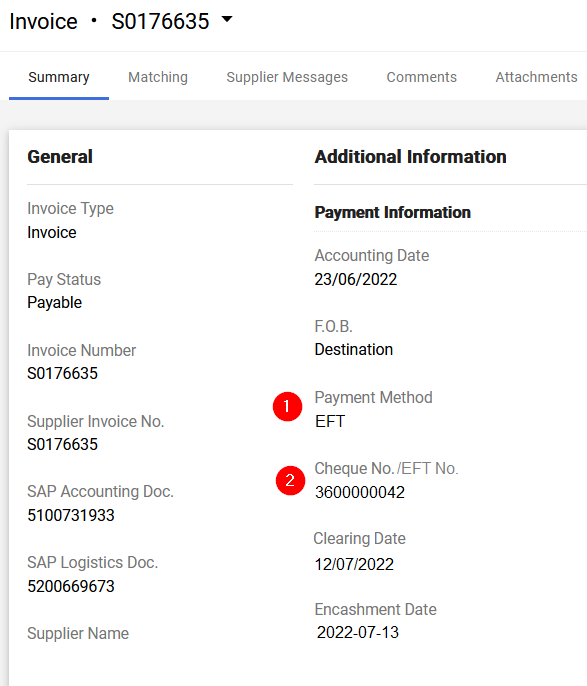Open the invoice S0176635 dropdown arrow

click(227, 19)
